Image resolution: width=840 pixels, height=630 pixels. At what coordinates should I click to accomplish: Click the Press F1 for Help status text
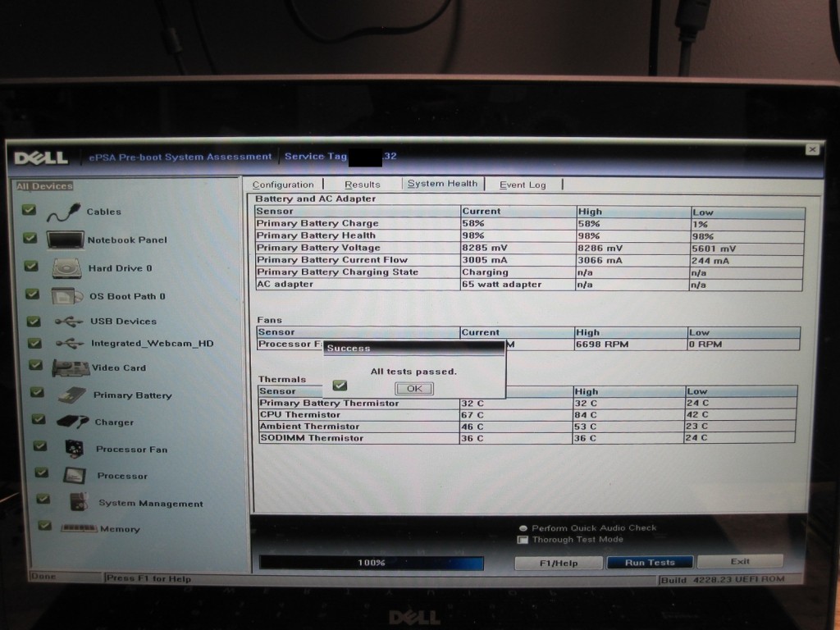148,578
